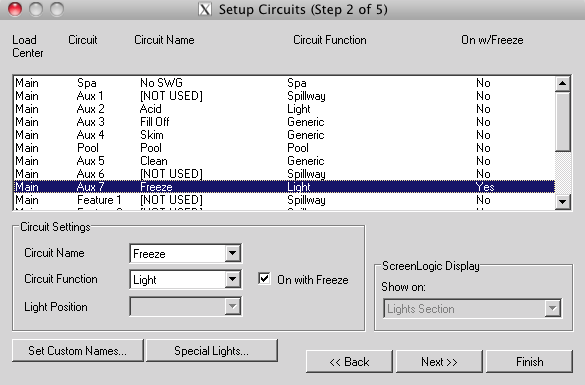Advance with the Next >> button

439,361
